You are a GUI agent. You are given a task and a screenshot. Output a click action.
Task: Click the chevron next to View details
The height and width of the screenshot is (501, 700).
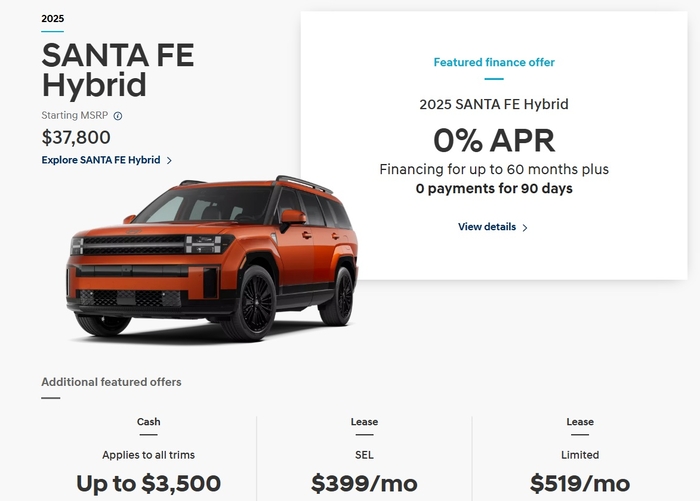(x=525, y=228)
